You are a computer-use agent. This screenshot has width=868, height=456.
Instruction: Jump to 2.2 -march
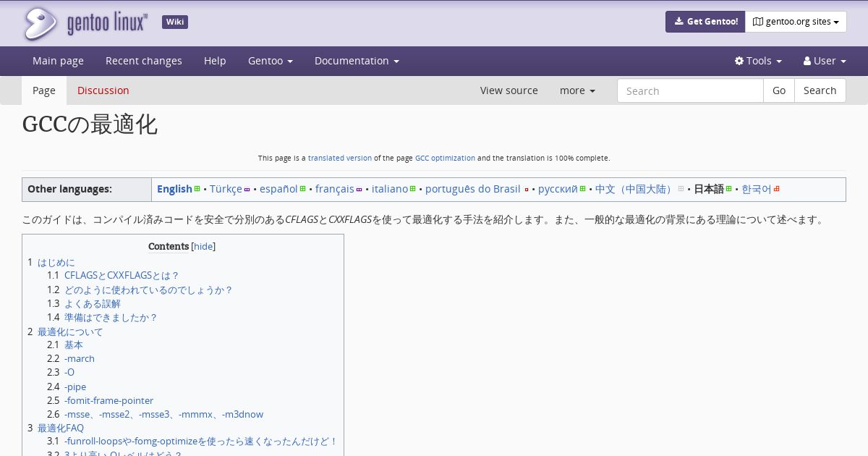click(x=80, y=359)
